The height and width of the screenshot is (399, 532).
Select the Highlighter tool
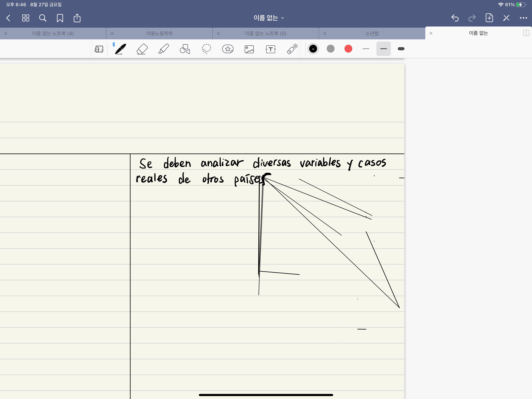coord(164,49)
